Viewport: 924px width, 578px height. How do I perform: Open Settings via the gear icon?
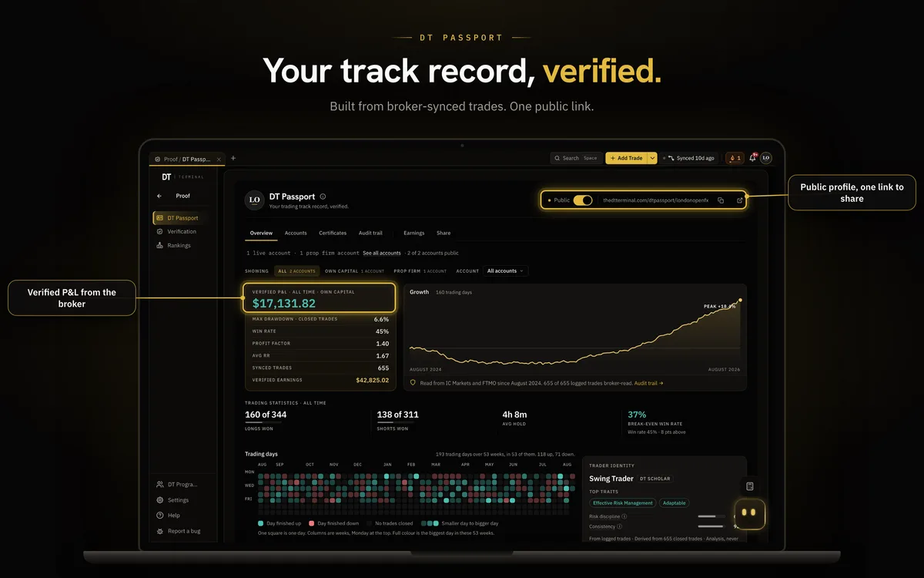[159, 500]
